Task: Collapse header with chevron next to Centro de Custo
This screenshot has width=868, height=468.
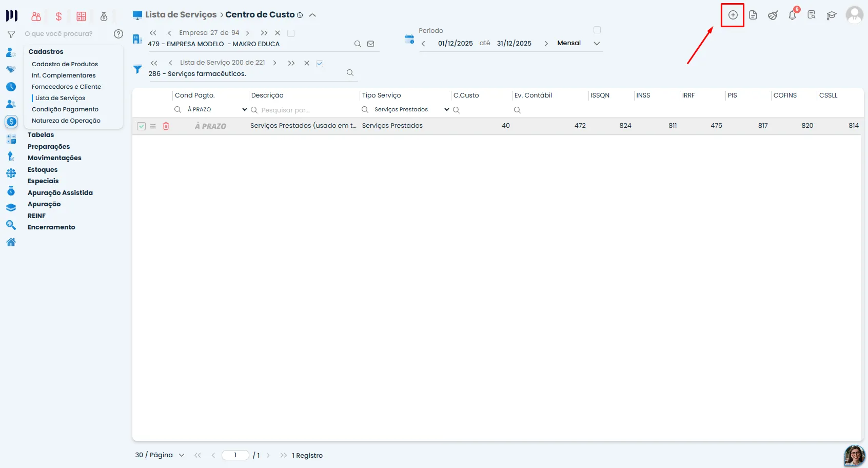Action: point(312,15)
